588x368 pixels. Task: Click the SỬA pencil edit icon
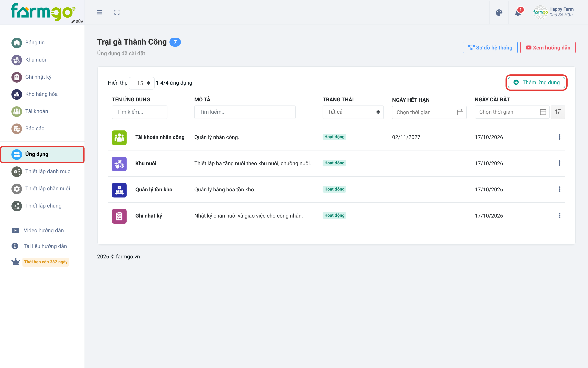(x=77, y=21)
